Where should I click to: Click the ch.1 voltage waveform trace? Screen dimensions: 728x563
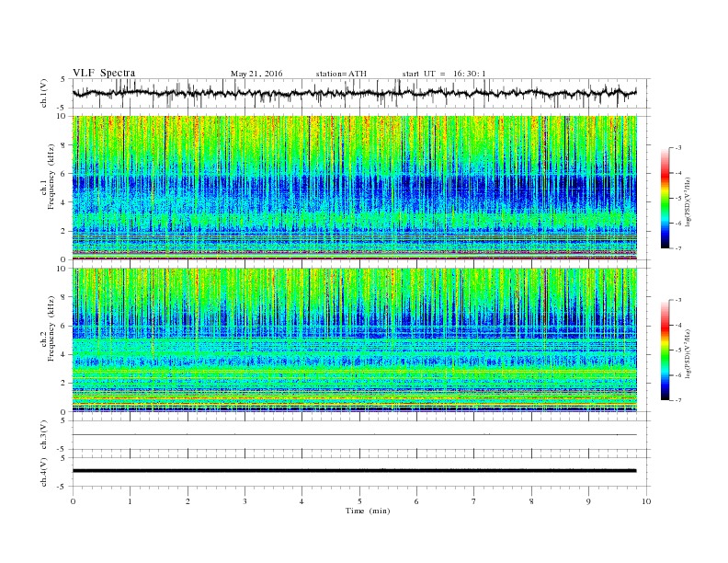pos(354,93)
